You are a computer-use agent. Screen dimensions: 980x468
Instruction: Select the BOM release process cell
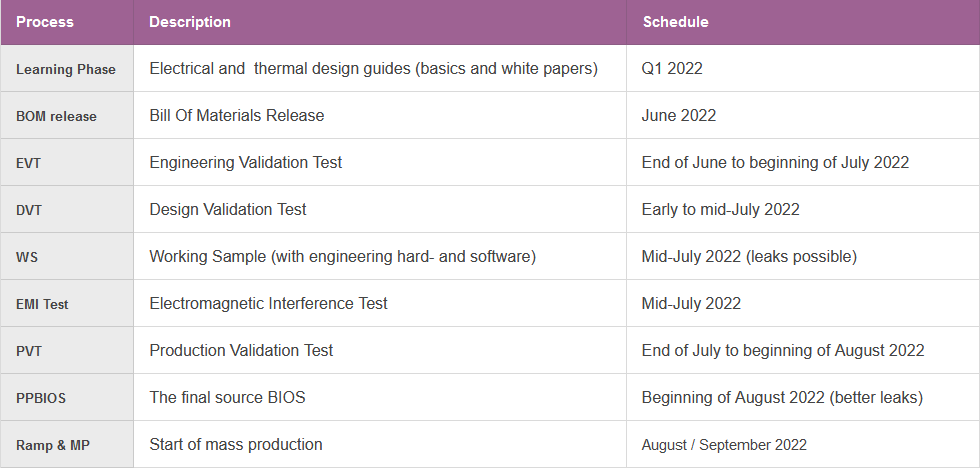[57, 116]
